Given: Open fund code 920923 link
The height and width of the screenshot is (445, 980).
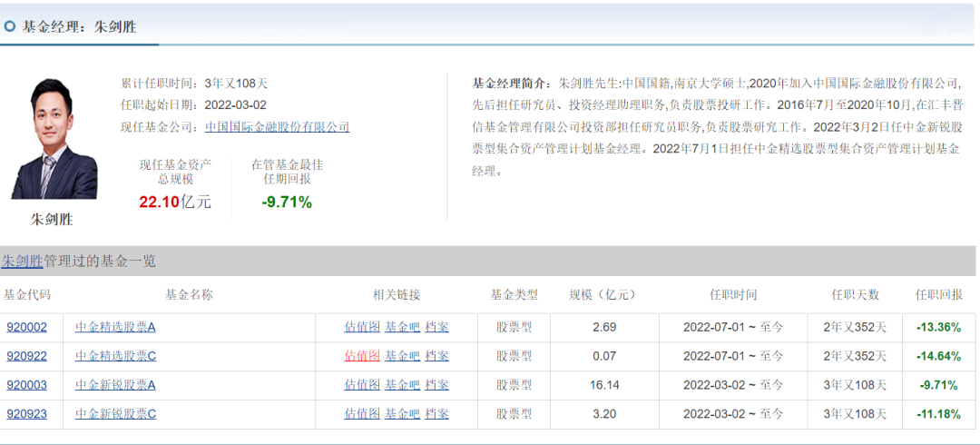Looking at the screenshot, I should 27,414.
